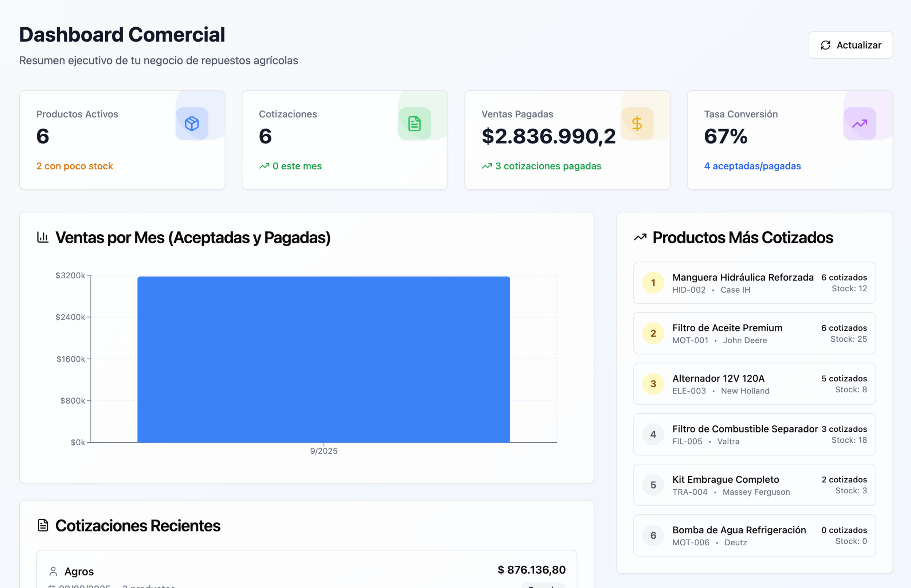This screenshot has height=588, width=911.
Task: Click the trend arrow icon beside Productos Más Cotizados
Action: 640,238
